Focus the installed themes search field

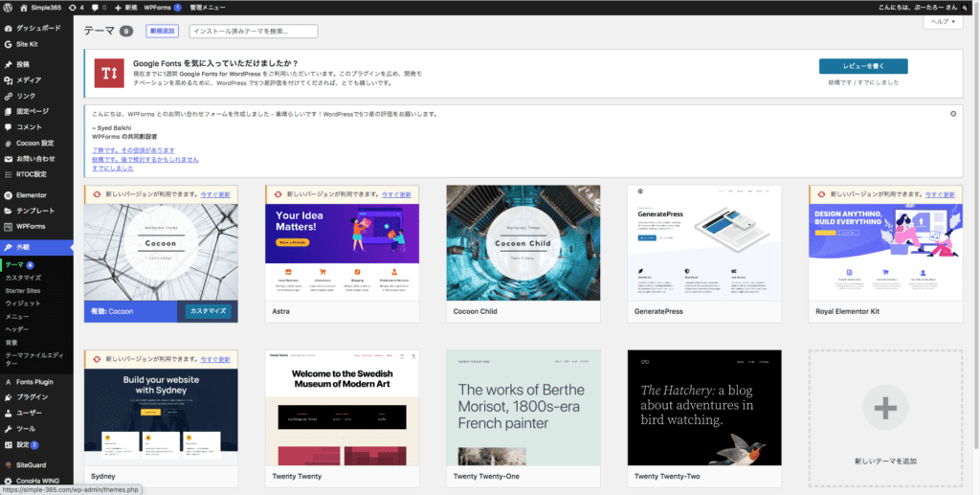(254, 31)
